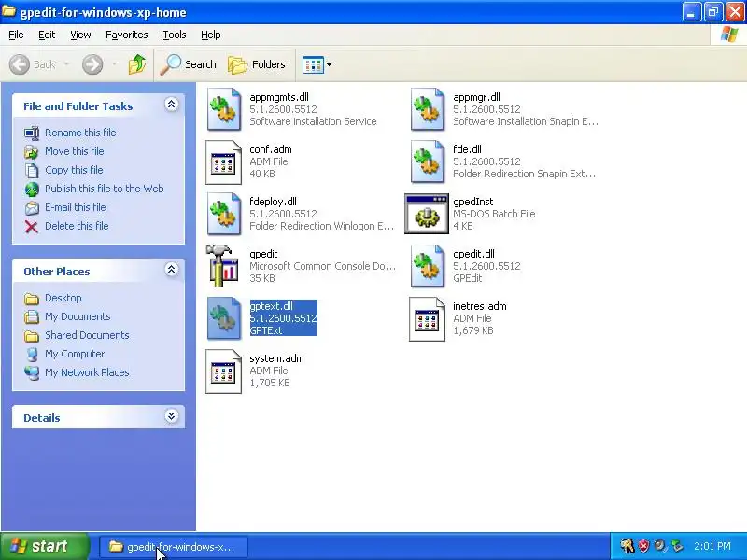The width and height of the screenshot is (747, 560).
Task: Click the inetres.adm file name
Action: (x=480, y=306)
